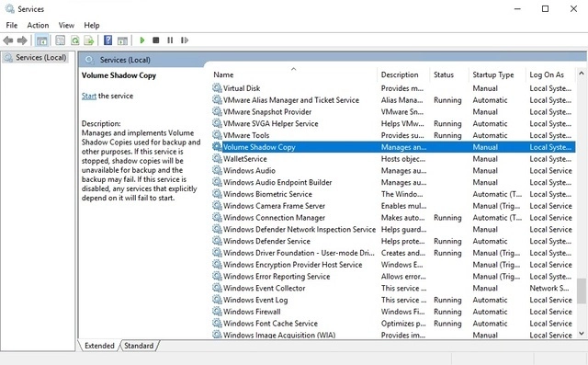Open the View menu
This screenshot has height=365, width=588.
pos(66,25)
